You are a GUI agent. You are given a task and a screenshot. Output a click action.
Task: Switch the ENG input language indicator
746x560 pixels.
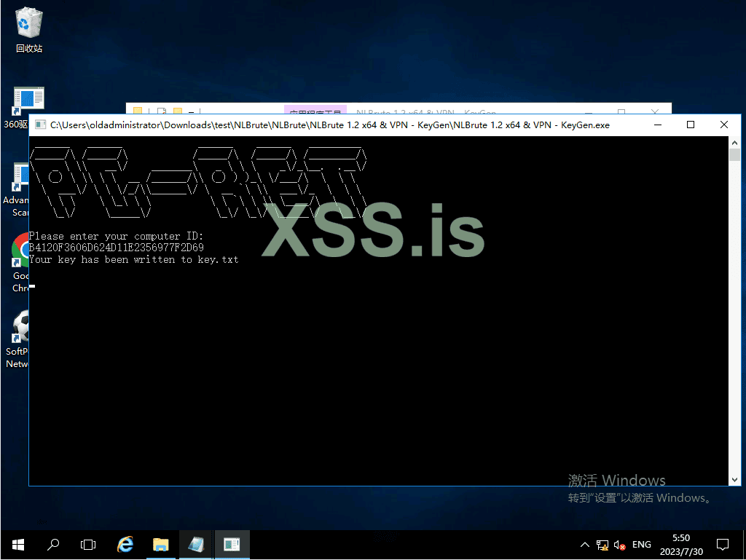click(641, 545)
